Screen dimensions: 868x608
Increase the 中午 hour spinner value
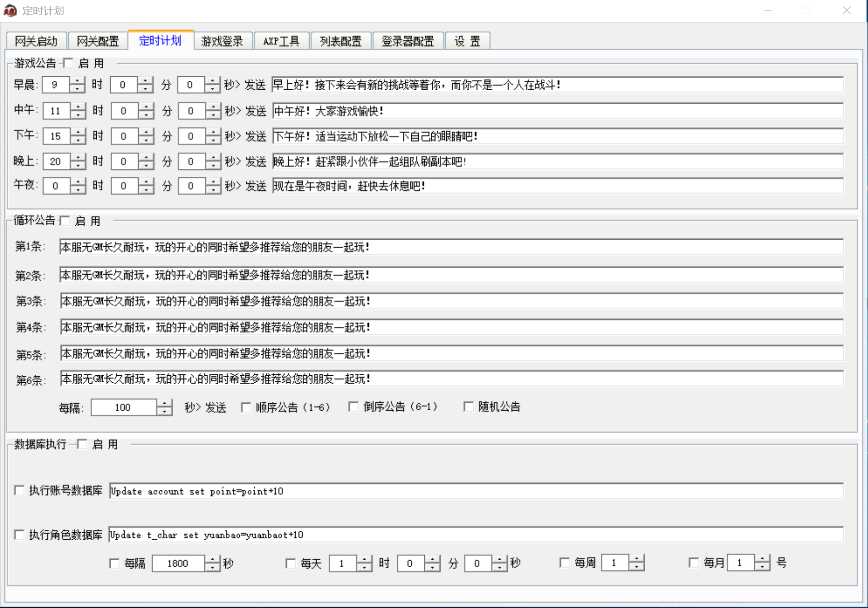78,107
